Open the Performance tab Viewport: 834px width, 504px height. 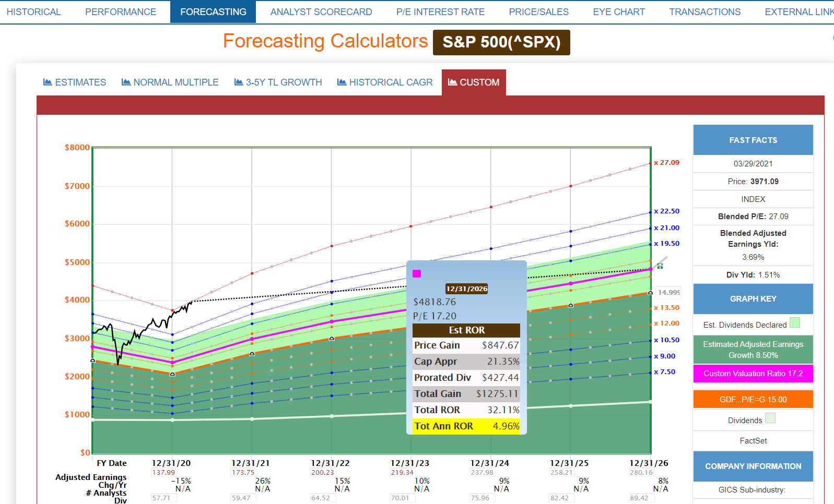[121, 12]
